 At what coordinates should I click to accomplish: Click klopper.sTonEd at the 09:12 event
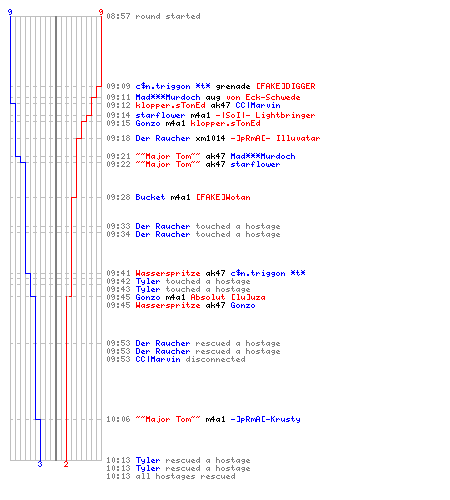(x=170, y=105)
